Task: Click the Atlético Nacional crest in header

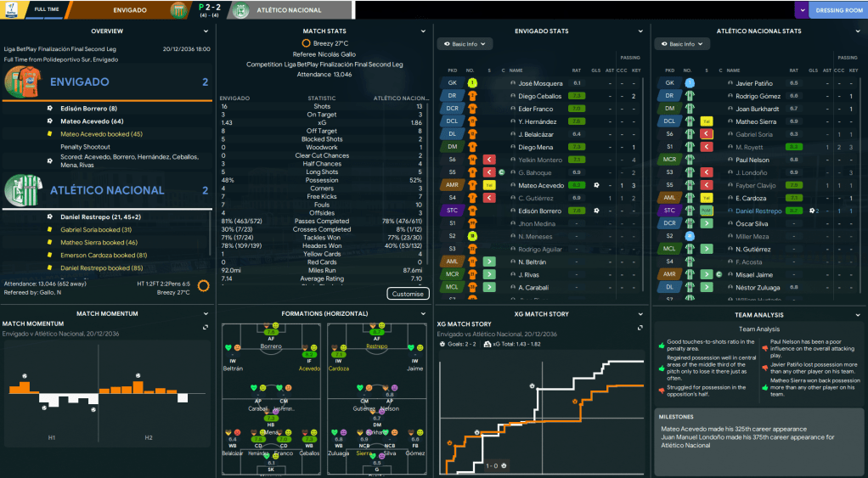Action: 240,10
